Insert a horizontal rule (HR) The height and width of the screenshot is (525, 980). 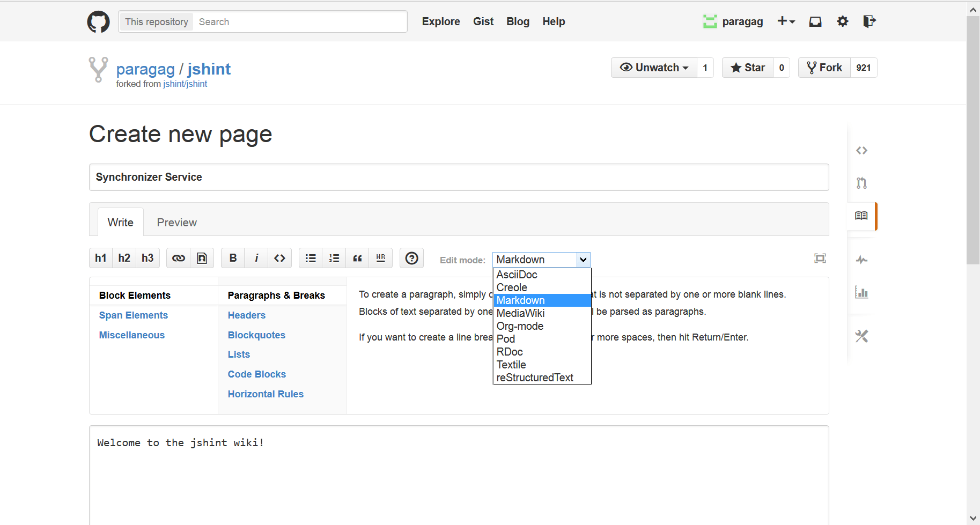381,258
